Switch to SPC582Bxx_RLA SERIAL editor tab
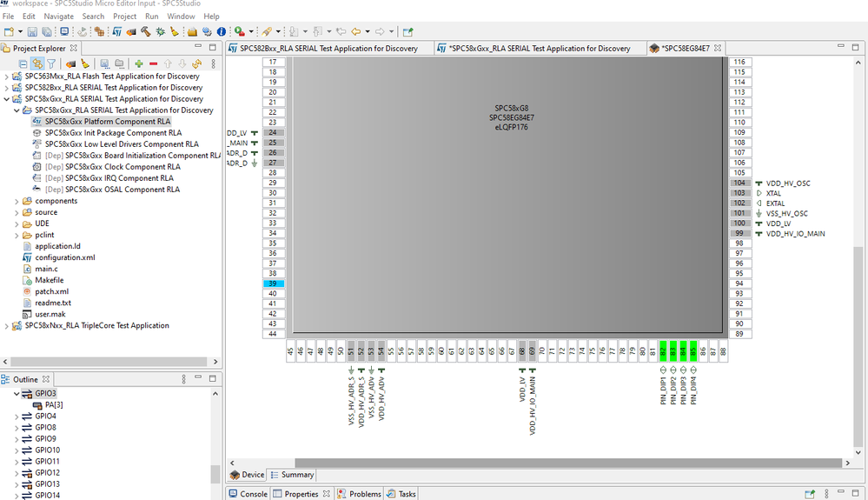The width and height of the screenshot is (868, 500). [x=328, y=48]
